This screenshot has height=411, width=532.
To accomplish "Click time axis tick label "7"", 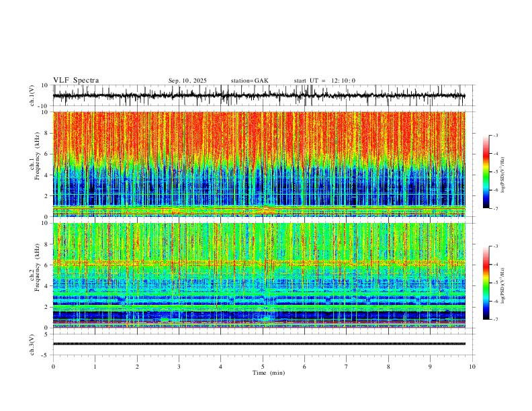I will click(347, 367).
